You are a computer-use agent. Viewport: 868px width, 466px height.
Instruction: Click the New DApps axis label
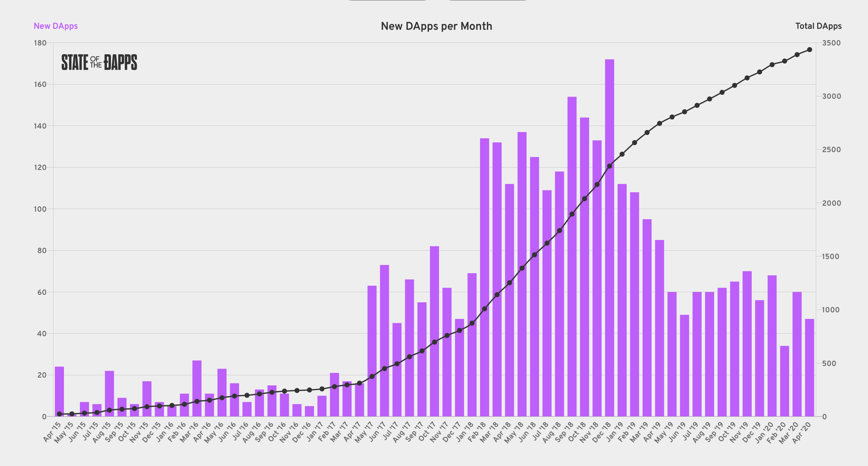coord(55,26)
